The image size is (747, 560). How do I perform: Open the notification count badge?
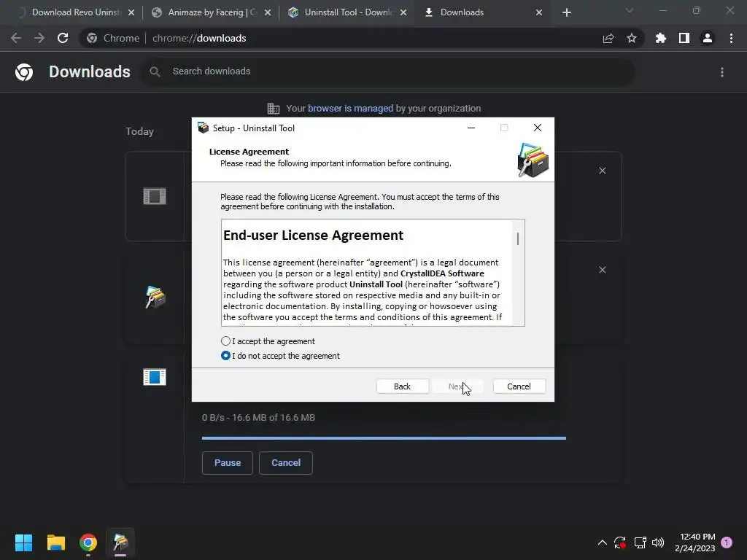click(x=727, y=542)
